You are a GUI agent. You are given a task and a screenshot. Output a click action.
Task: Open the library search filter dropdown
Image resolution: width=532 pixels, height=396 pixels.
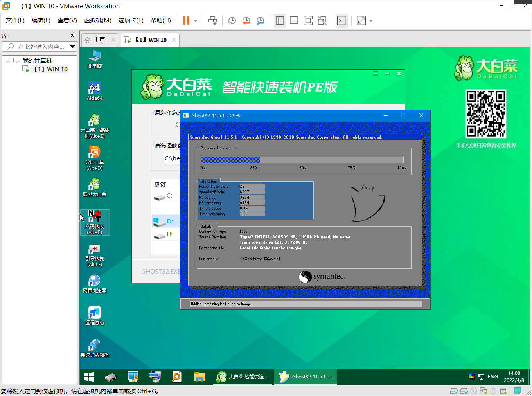[73, 47]
